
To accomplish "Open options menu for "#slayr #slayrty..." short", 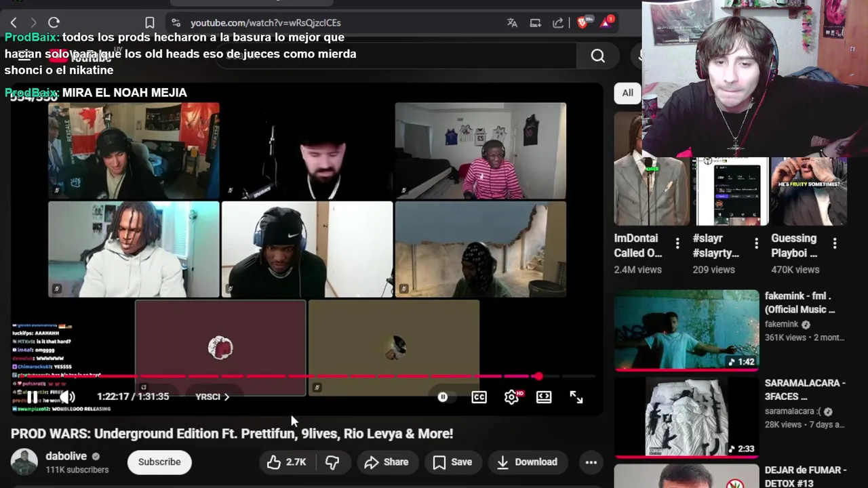I will click(x=756, y=243).
